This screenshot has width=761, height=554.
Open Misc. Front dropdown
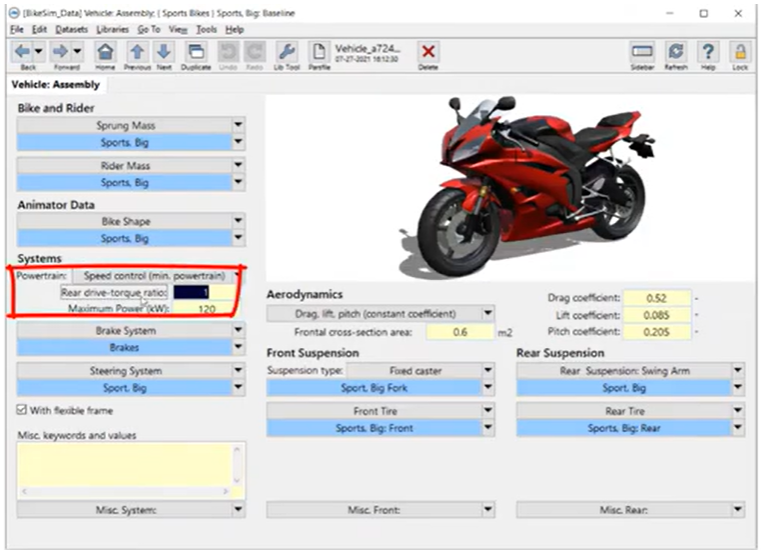click(488, 509)
